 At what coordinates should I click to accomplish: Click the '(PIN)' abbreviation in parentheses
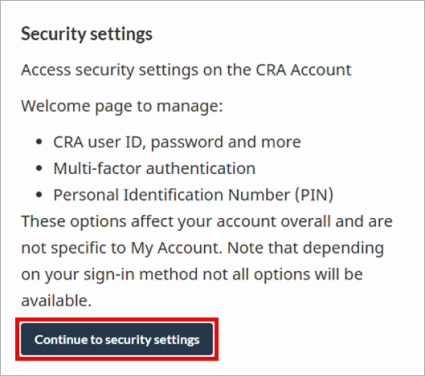pos(314,195)
